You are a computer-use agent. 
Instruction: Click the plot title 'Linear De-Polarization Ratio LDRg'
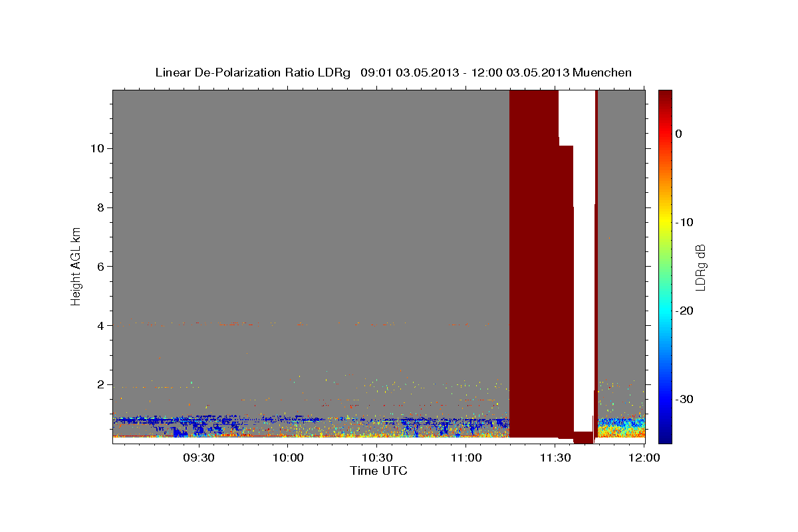pyautogui.click(x=252, y=72)
